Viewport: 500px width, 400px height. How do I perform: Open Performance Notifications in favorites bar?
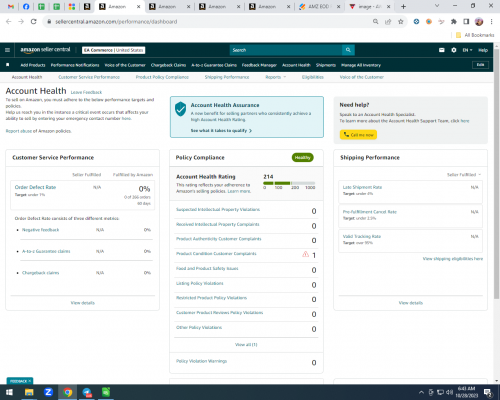click(x=75, y=65)
